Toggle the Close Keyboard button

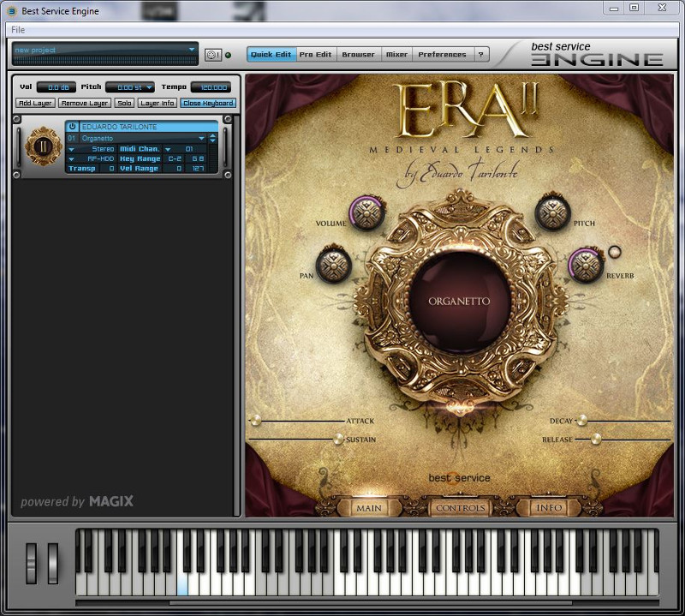click(208, 103)
